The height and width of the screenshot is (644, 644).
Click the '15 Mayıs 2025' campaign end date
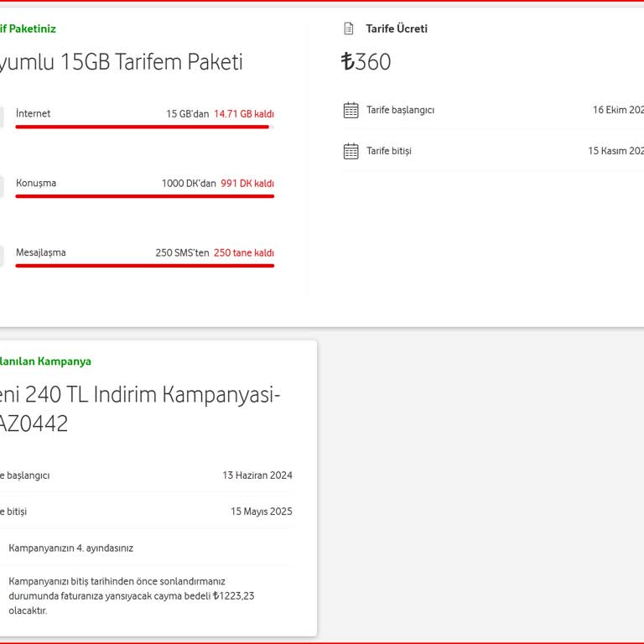point(262,512)
